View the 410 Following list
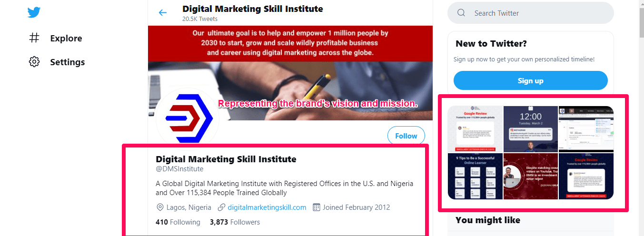The image size is (644, 236). point(178,222)
